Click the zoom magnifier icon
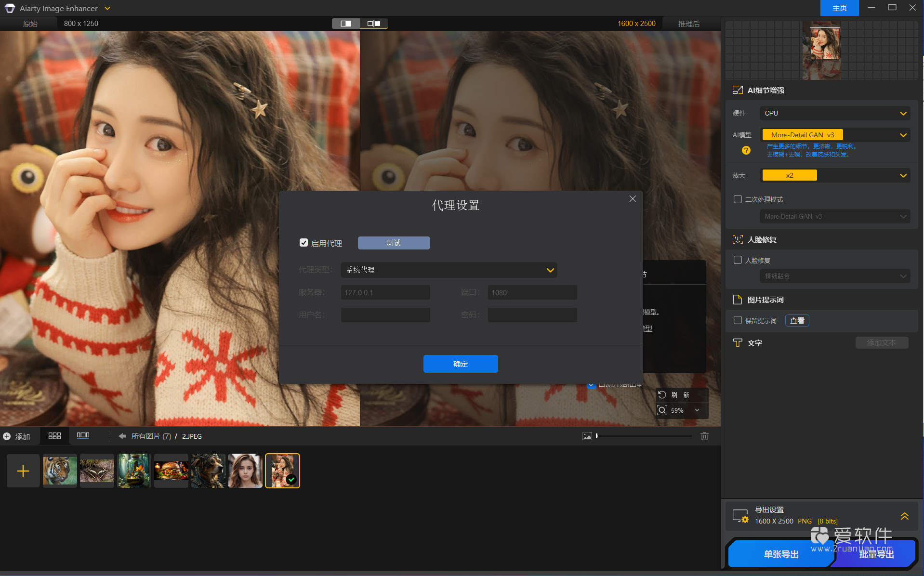Viewport: 924px width, 576px height. point(662,410)
